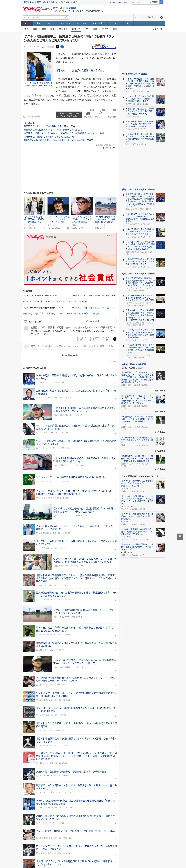Click the web search submit button
Image resolution: width=186 pixels, height=868 pixels.
(161, 2)
